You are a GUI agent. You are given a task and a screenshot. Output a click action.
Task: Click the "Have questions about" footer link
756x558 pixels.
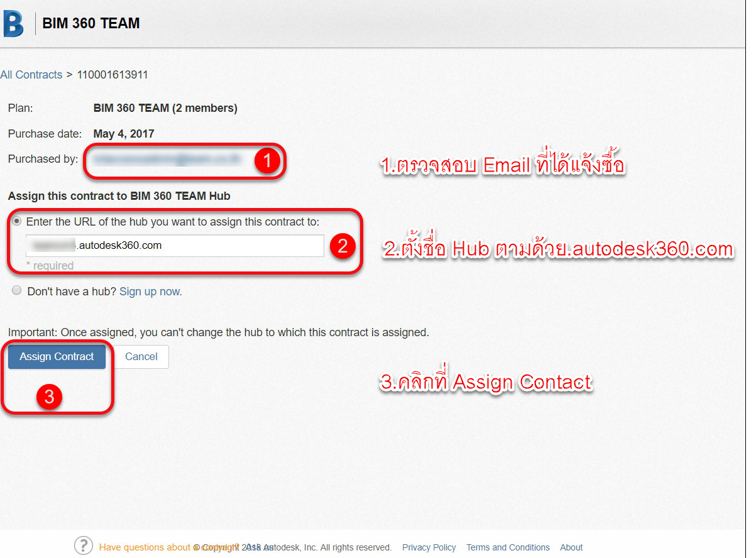(x=145, y=547)
